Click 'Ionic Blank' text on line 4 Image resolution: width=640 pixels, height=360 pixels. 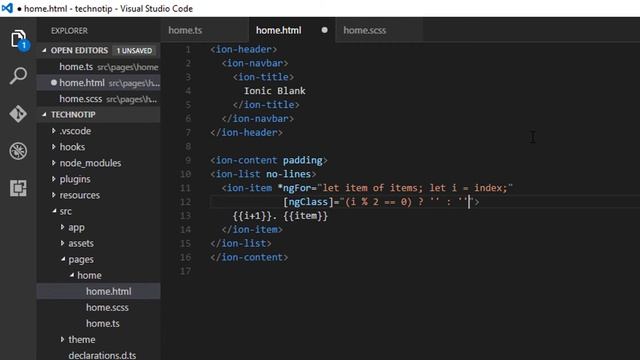[x=274, y=91]
